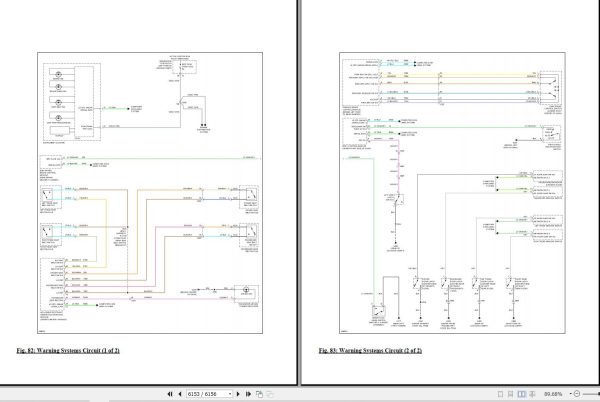600x402 pixels.
Task: Click the zoom out minus button
Action: (577, 394)
